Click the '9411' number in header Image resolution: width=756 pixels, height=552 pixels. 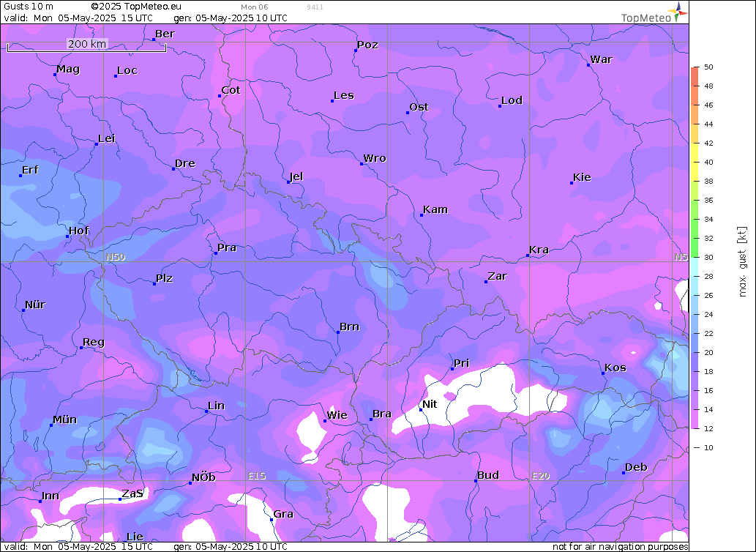pyautogui.click(x=315, y=7)
